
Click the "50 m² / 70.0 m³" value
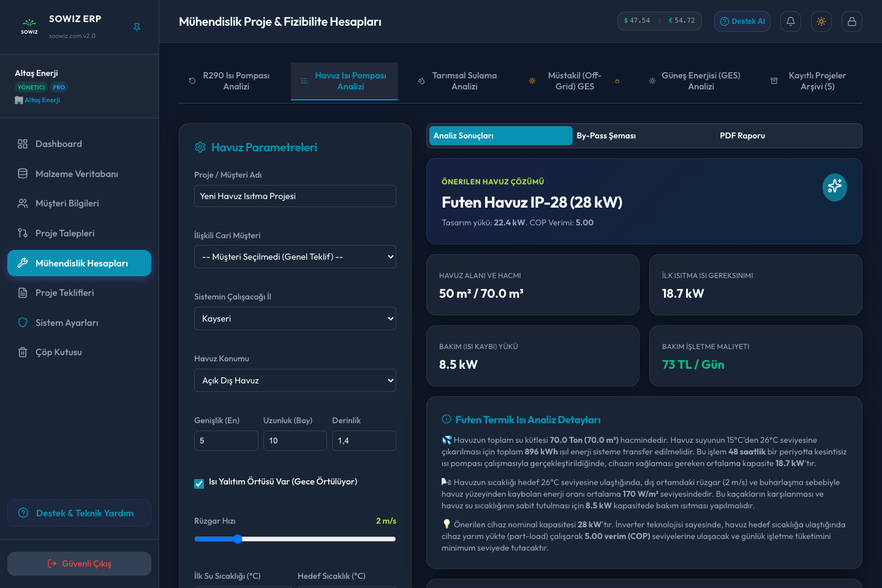pos(481,293)
